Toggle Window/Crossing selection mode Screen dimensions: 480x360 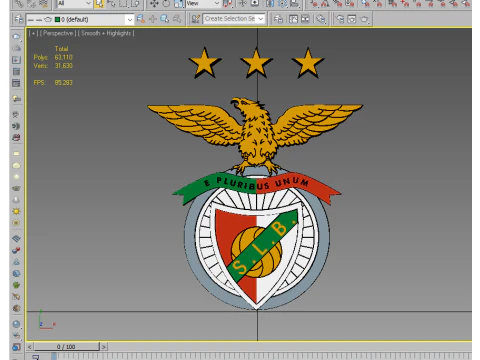coord(135,3)
